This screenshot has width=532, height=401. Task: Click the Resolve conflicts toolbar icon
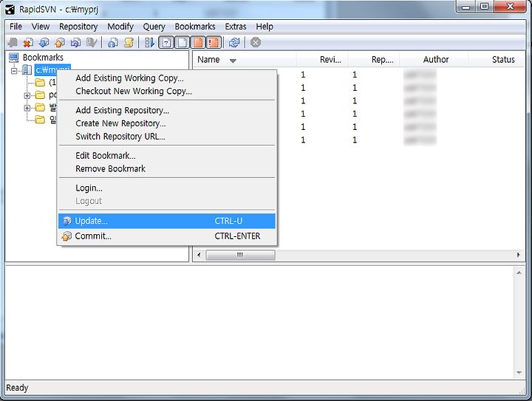point(92,43)
